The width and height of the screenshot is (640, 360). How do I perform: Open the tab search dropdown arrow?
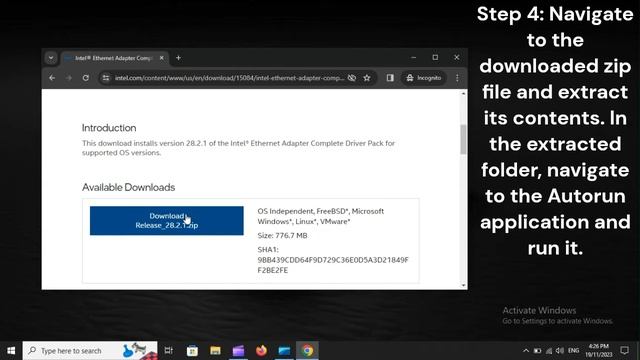click(51, 58)
